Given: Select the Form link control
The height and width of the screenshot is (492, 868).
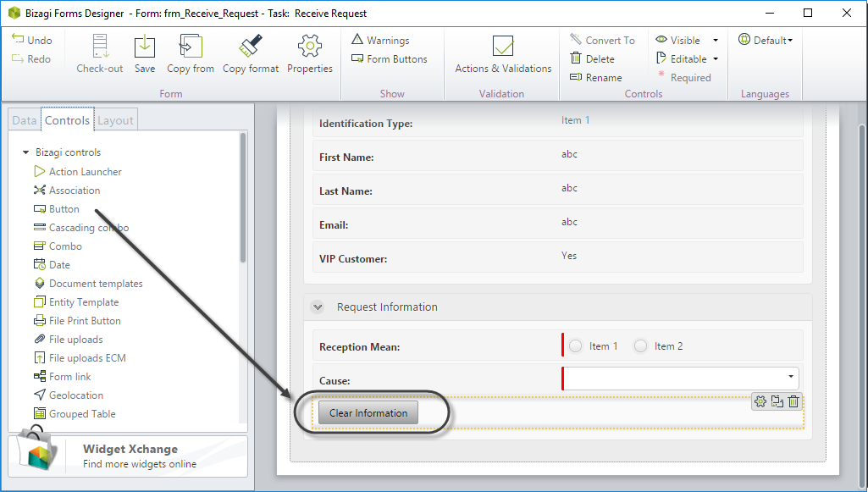Looking at the screenshot, I should [x=63, y=377].
